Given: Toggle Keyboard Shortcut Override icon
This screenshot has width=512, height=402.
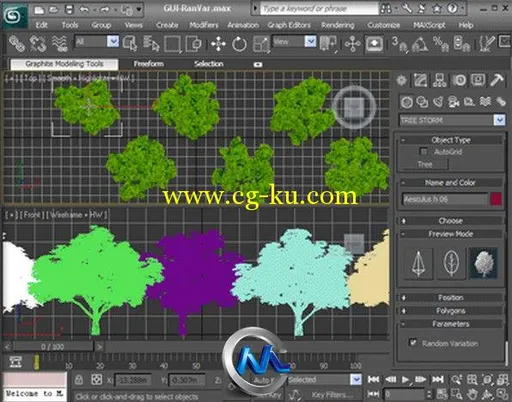Looking at the screenshot, I should point(374,44).
